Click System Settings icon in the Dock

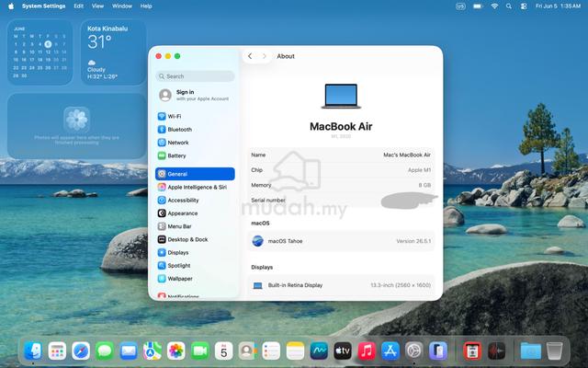click(414, 351)
